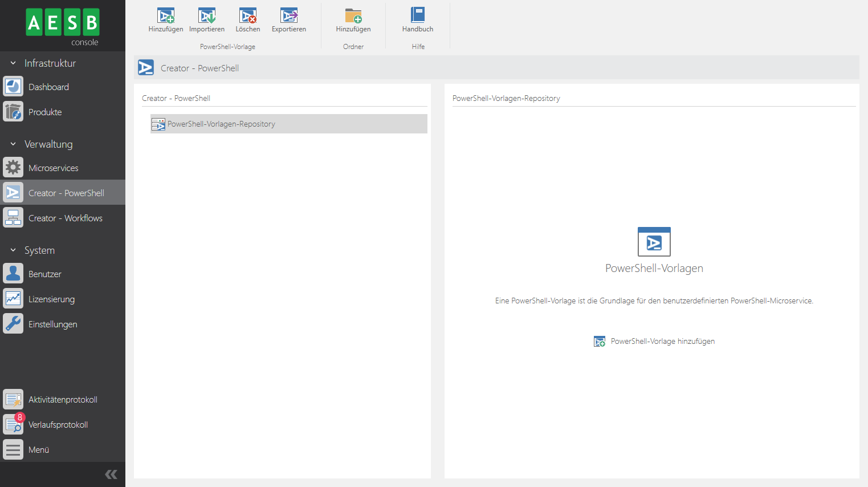Click the Exportieren toolbar icon
The image size is (868, 487).
pyautogui.click(x=289, y=17)
